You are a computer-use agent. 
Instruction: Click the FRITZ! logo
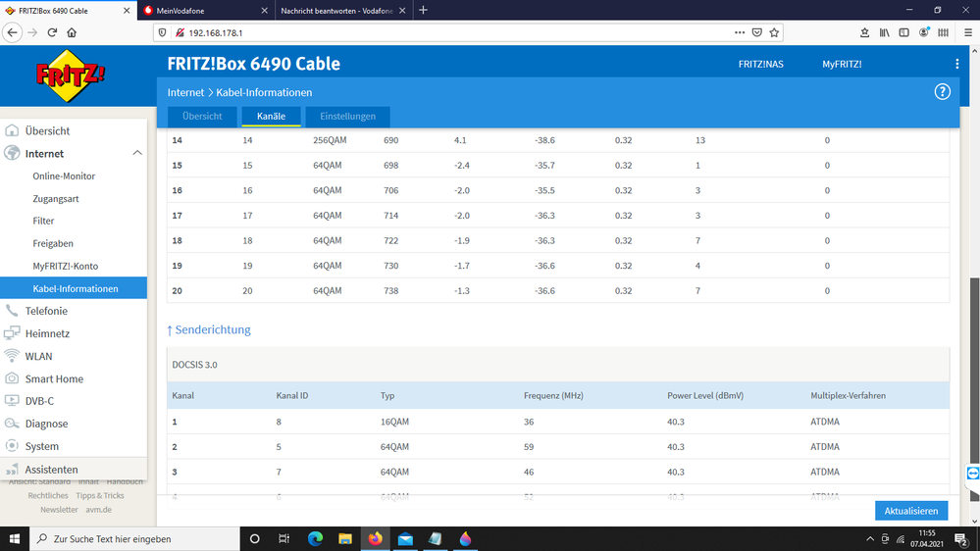click(70, 75)
